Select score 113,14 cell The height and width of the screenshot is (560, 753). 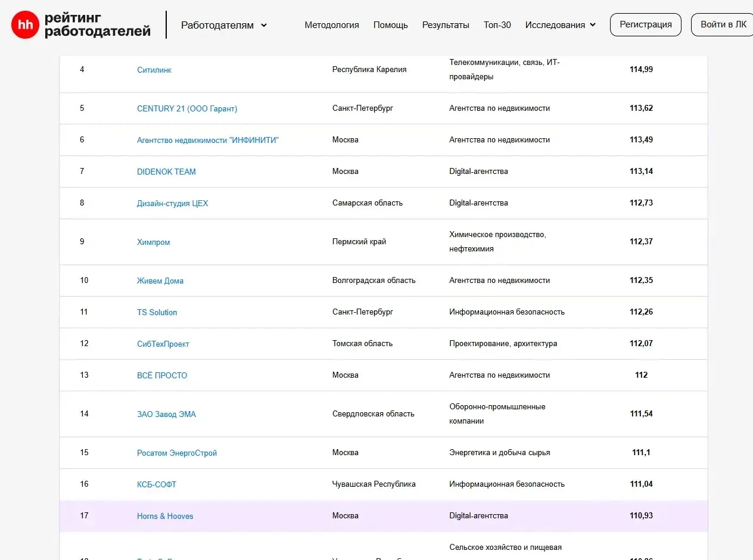(x=641, y=171)
